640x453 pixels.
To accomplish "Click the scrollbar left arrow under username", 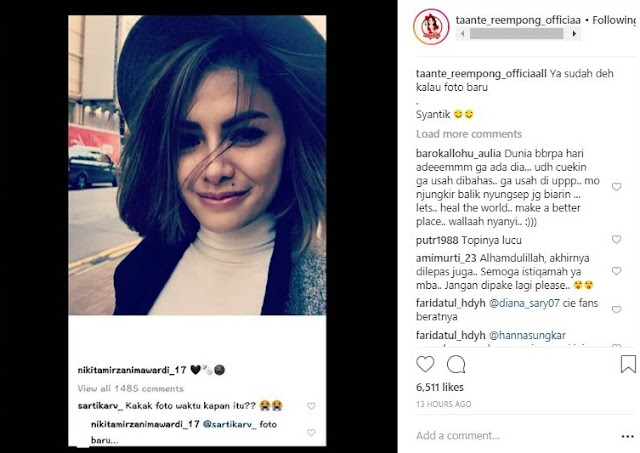I will (462, 33).
